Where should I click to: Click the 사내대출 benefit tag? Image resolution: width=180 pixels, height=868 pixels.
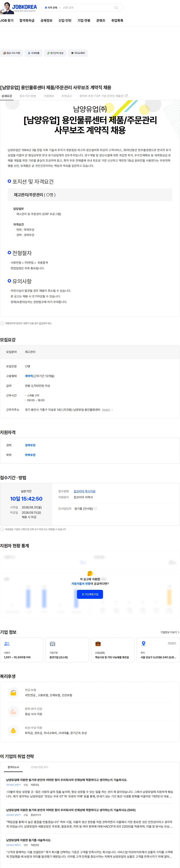(33, 53)
